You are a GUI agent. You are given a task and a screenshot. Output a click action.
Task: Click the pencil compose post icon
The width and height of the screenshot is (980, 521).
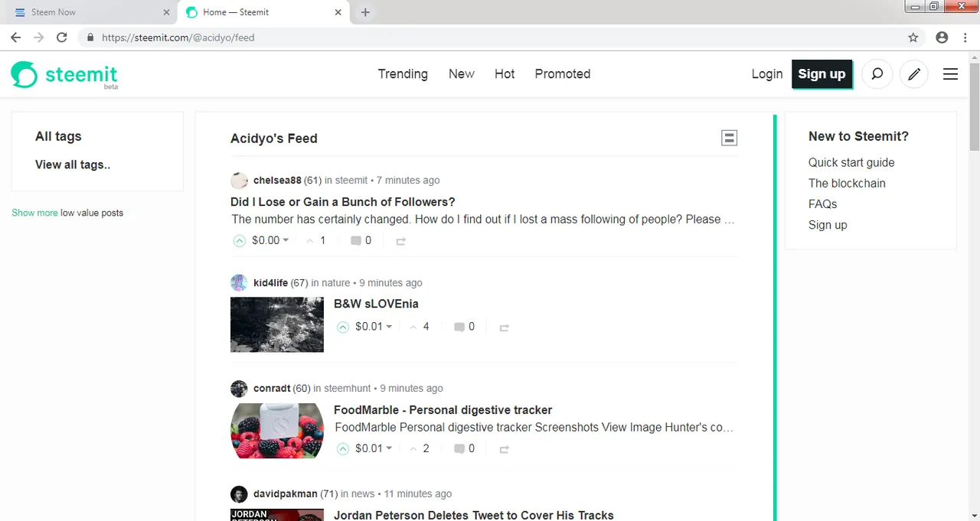click(914, 74)
